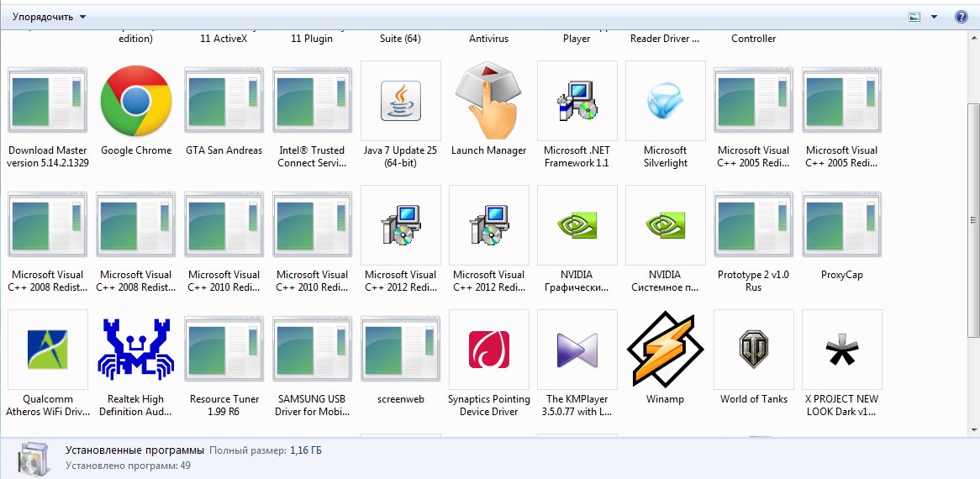Select the World of Tanks icon

tap(754, 349)
